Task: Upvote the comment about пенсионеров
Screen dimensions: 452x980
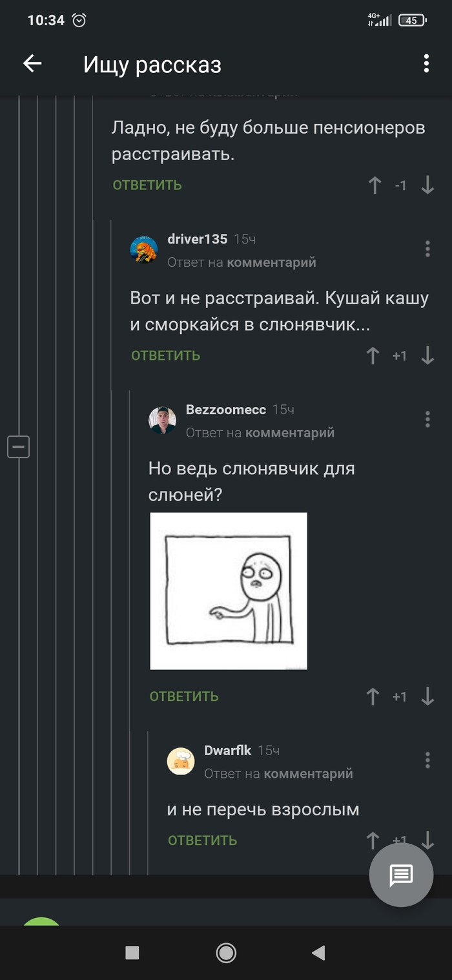Action: coord(375,185)
